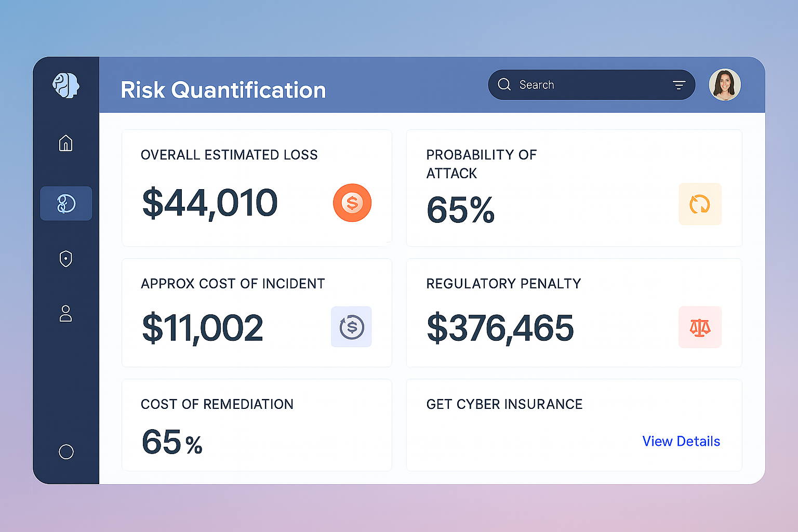Viewport: 798px width, 532px height.
Task: Click the orange dollar coin icon
Action: click(352, 203)
